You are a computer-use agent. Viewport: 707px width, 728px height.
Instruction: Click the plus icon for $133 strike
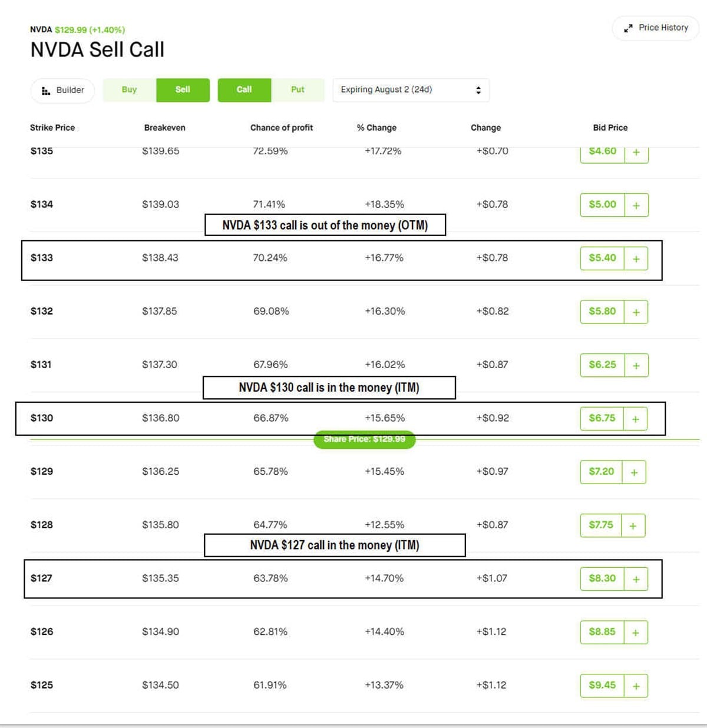(636, 259)
